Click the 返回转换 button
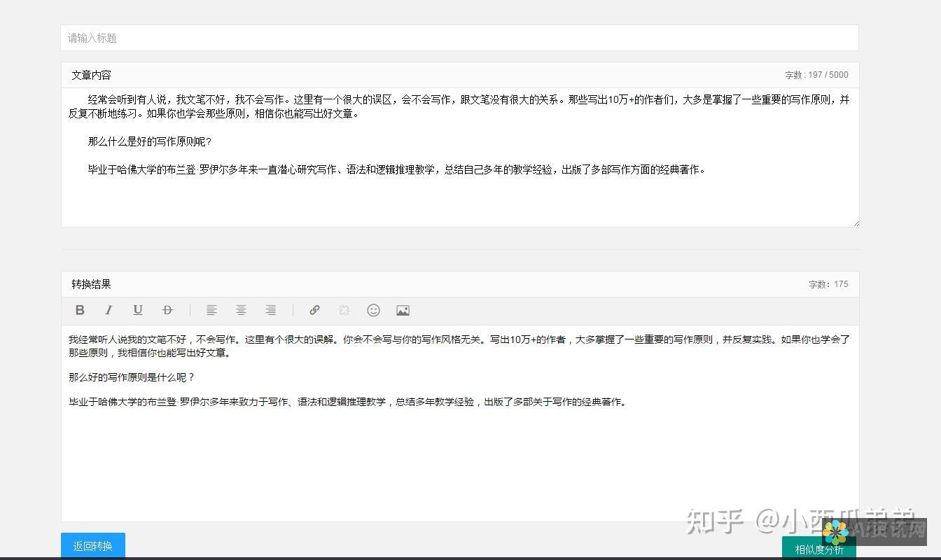This screenshot has height=560, width=941. click(x=93, y=546)
